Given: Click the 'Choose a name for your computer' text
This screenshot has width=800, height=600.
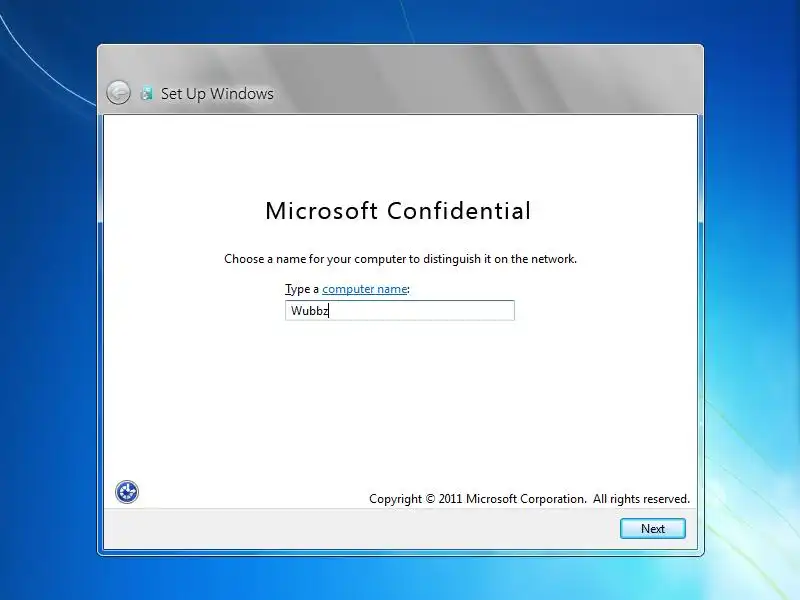Looking at the screenshot, I should tap(401, 259).
